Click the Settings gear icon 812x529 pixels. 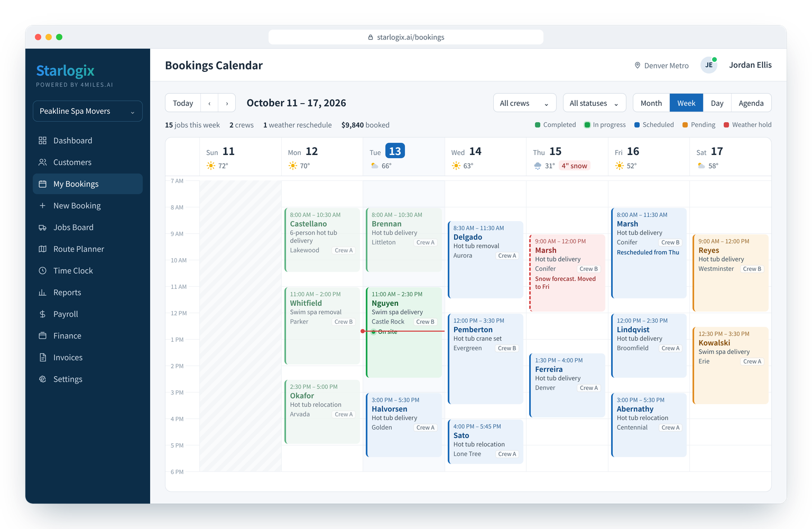pyautogui.click(x=42, y=379)
